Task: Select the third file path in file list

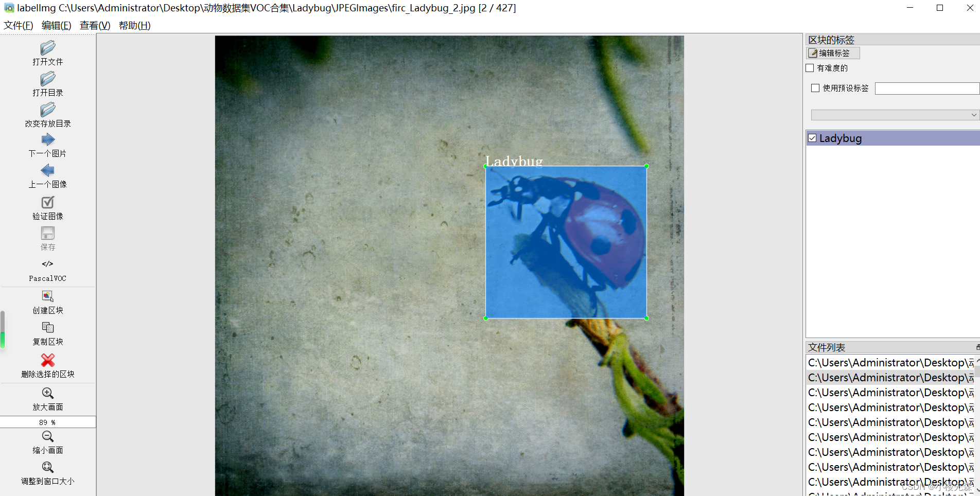Action: [890, 393]
